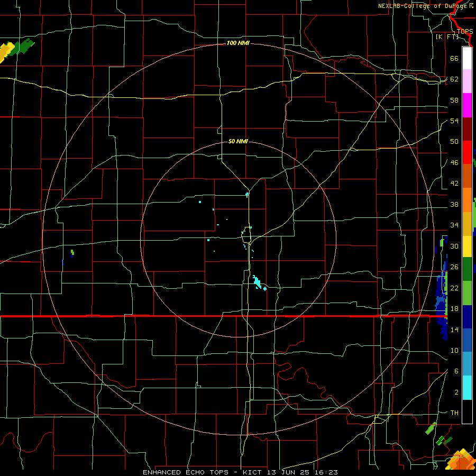Click the dark green legend color band

tap(467, 269)
